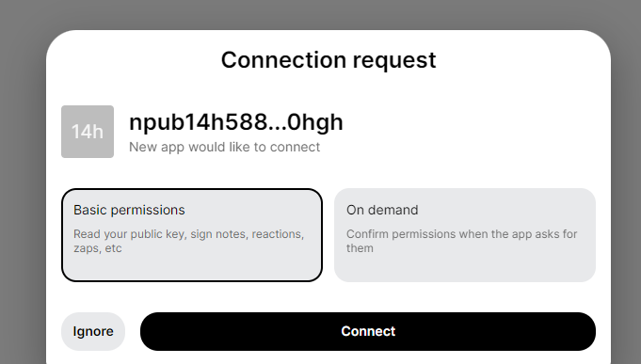
Task: Click the Connection request heading
Action: click(329, 60)
